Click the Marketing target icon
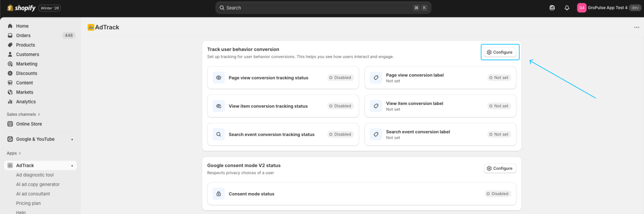Viewport: 644px width, 214px height. click(10, 64)
